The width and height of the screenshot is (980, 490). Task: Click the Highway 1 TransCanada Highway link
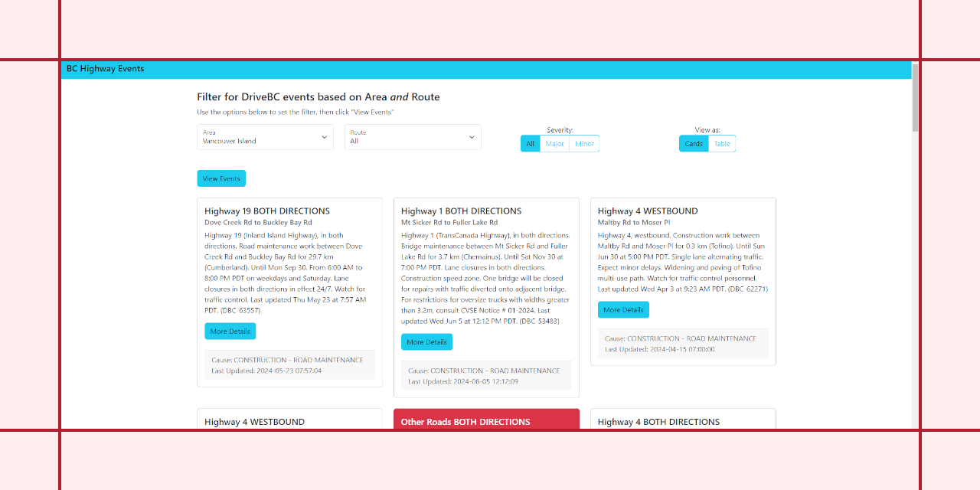click(x=443, y=235)
